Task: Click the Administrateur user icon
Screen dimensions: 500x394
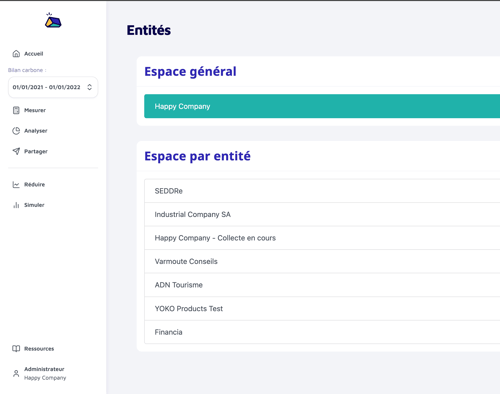Action: tap(16, 373)
